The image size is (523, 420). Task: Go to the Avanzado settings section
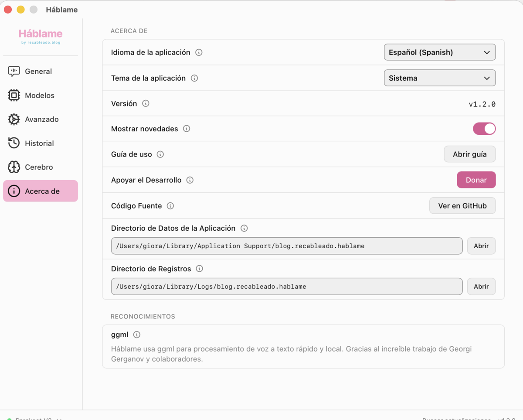click(x=40, y=119)
